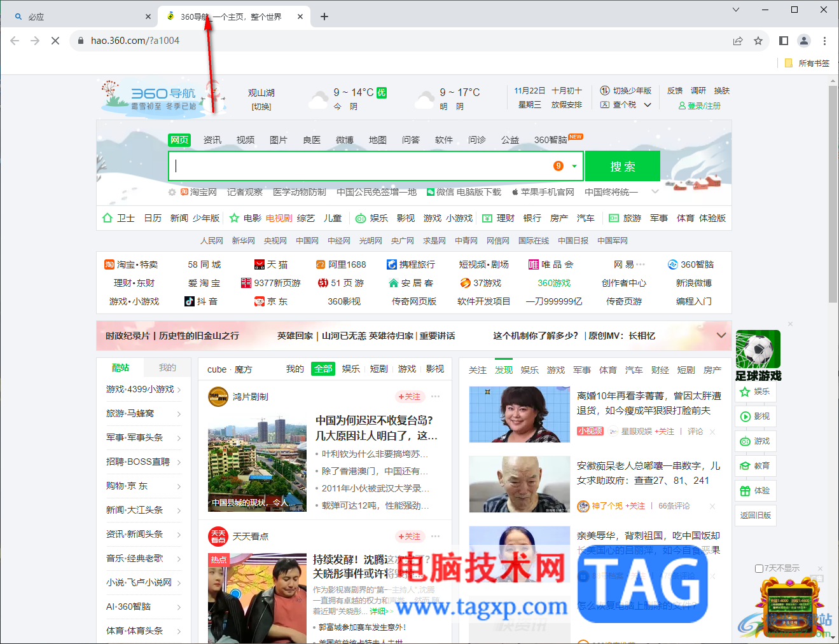839x644 pixels.
Task: Open 放假安排 link
Action: (566, 105)
